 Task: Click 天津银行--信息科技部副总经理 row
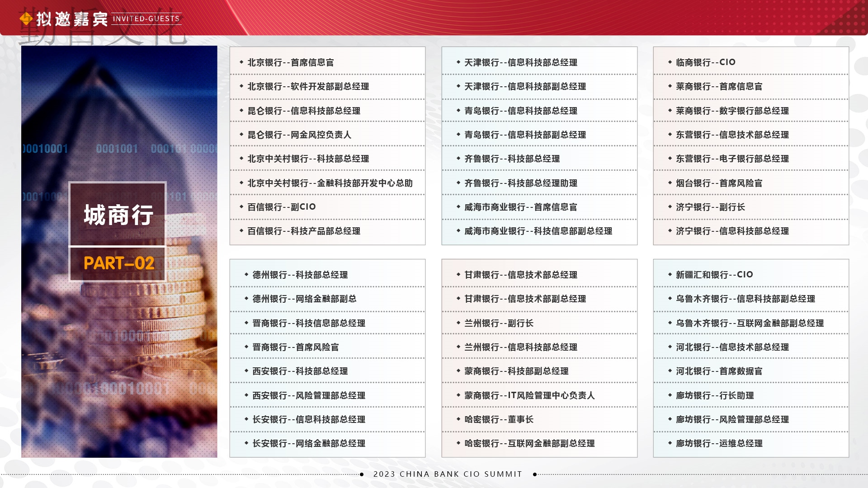pyautogui.click(x=525, y=86)
